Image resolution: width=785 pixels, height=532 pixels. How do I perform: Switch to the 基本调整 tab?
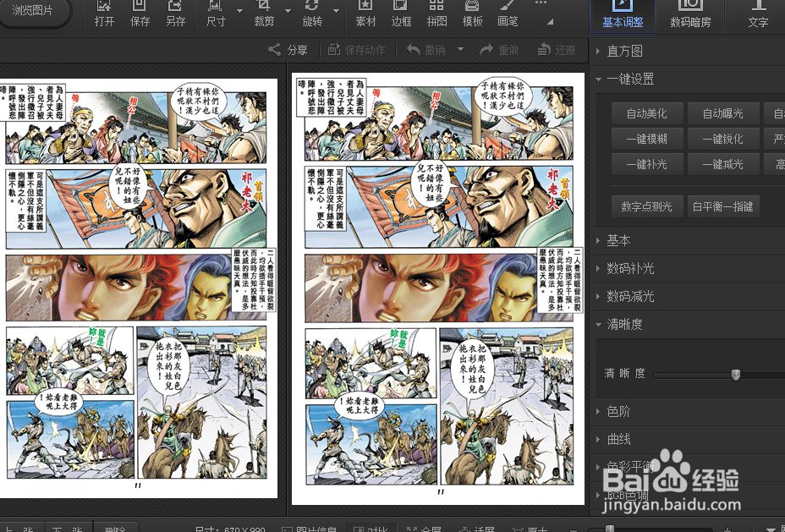click(x=623, y=16)
